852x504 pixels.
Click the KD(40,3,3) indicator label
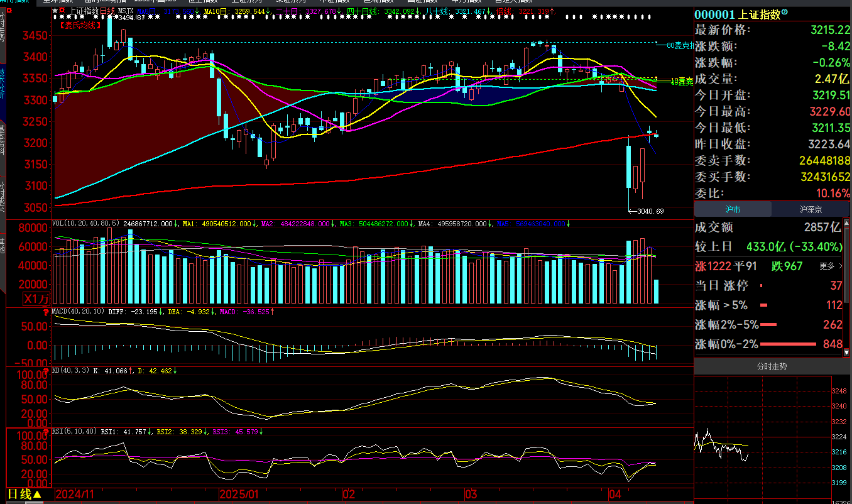[x=71, y=371]
